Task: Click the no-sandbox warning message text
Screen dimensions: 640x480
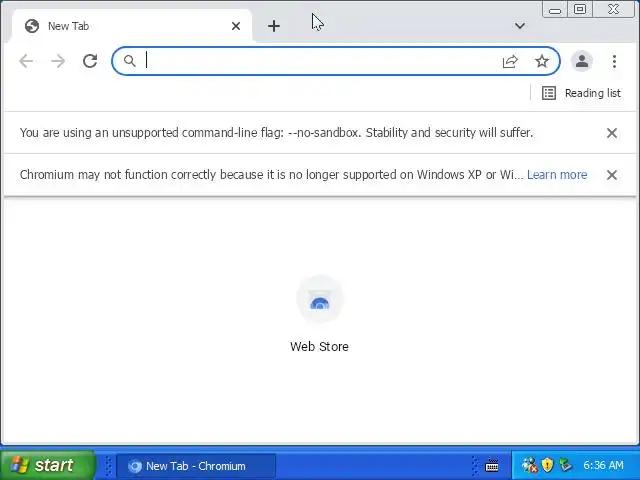Action: (x=276, y=133)
